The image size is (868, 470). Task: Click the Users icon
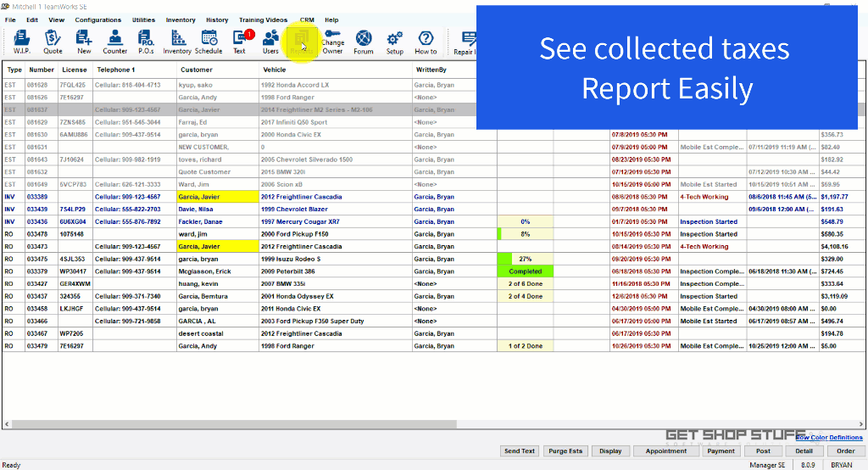pos(270,40)
